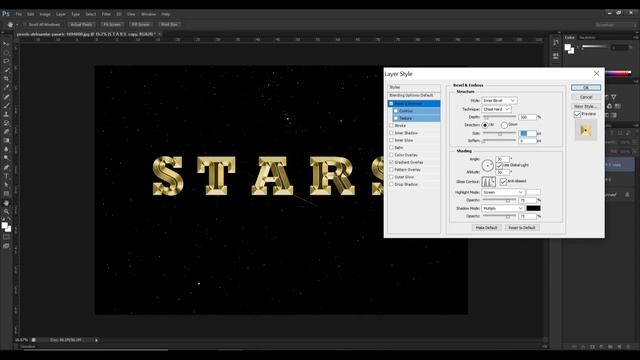640x360 pixels.
Task: Click the Actual Pixels button
Action: tap(81, 24)
